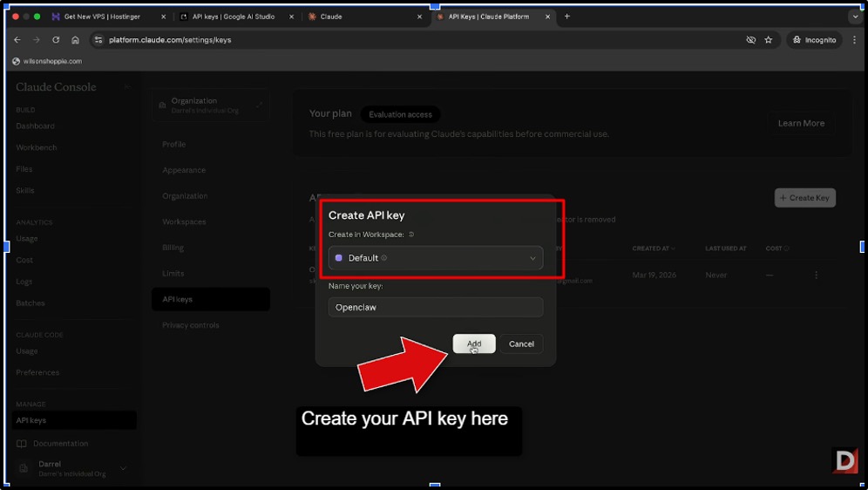The width and height of the screenshot is (868, 490).
Task: Open the Workspaces settings page
Action: click(184, 222)
